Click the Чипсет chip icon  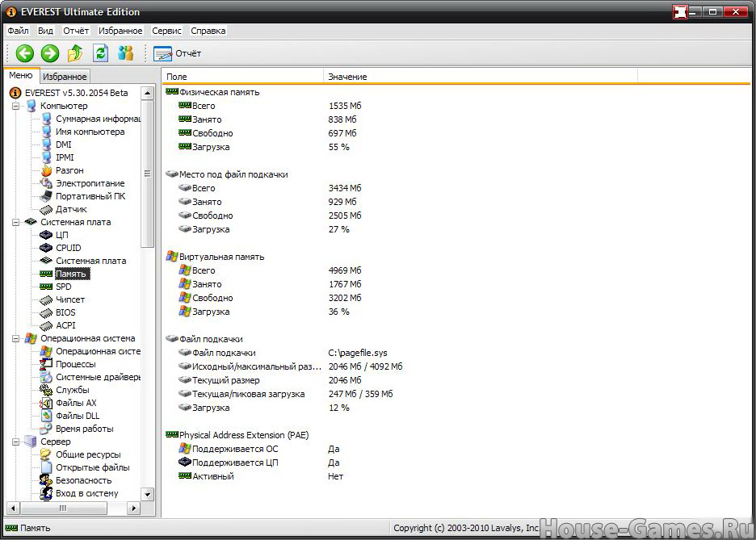[x=46, y=299]
